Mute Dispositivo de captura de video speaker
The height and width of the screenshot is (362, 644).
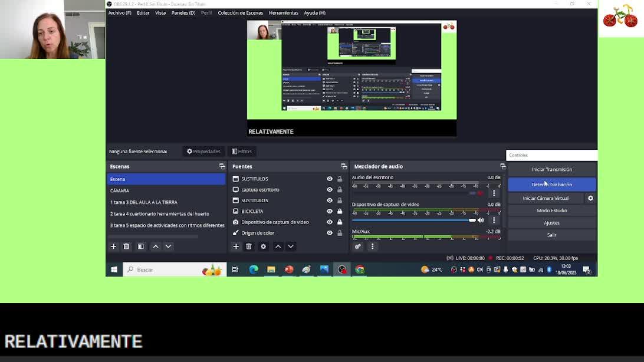tap(481, 220)
